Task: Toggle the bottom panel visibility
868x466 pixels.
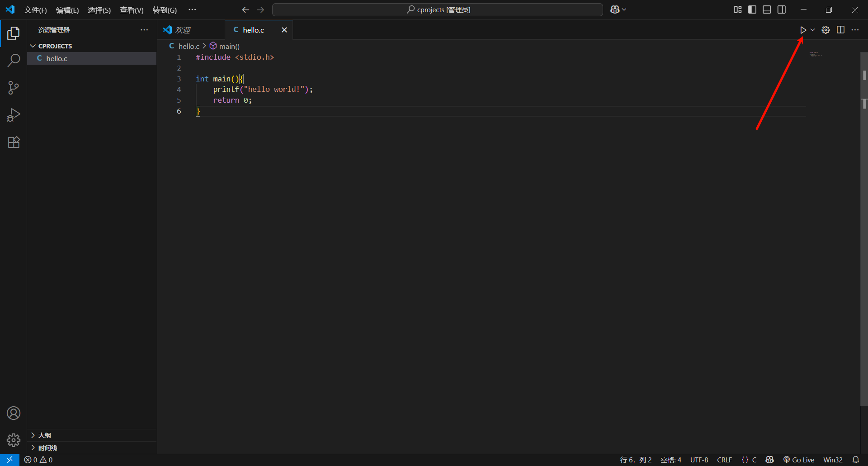Action: tap(767, 10)
